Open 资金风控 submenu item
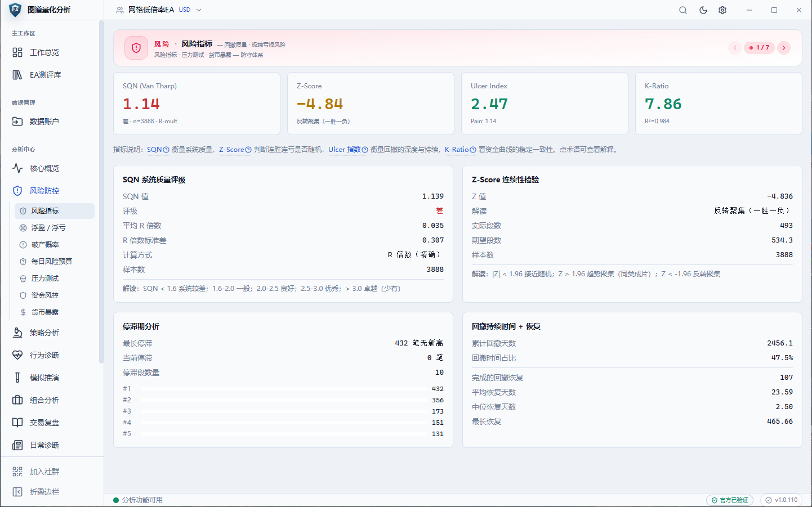Screen dimensions: 812x507 (x=55, y=295)
